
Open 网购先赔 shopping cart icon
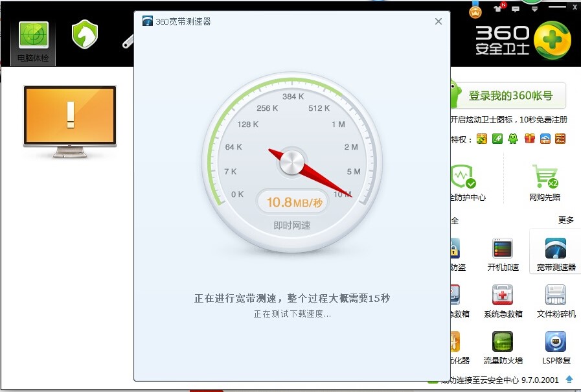(x=545, y=176)
